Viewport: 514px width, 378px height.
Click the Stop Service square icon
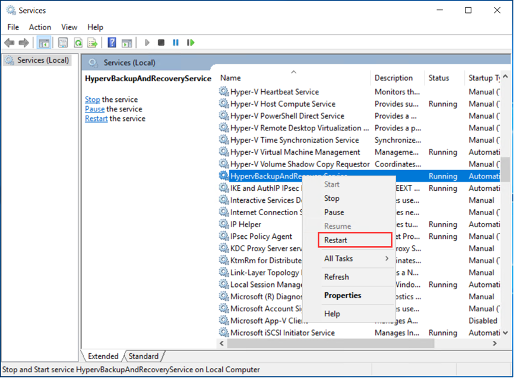161,43
